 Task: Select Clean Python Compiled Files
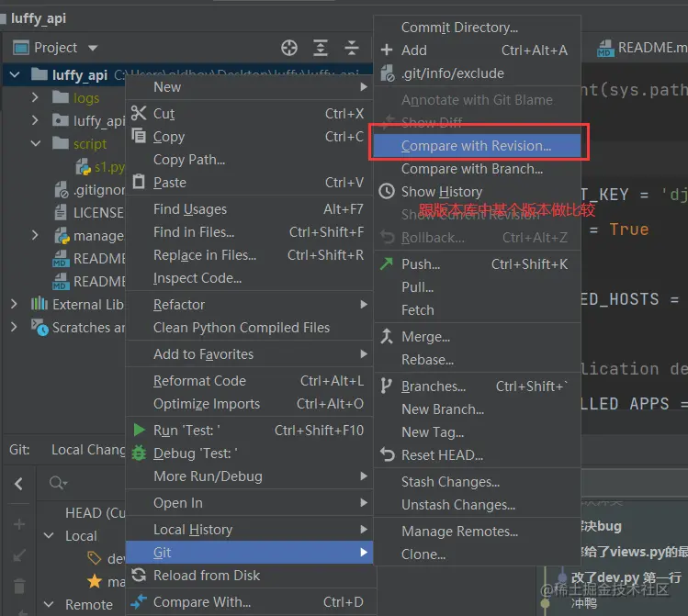[249, 327]
